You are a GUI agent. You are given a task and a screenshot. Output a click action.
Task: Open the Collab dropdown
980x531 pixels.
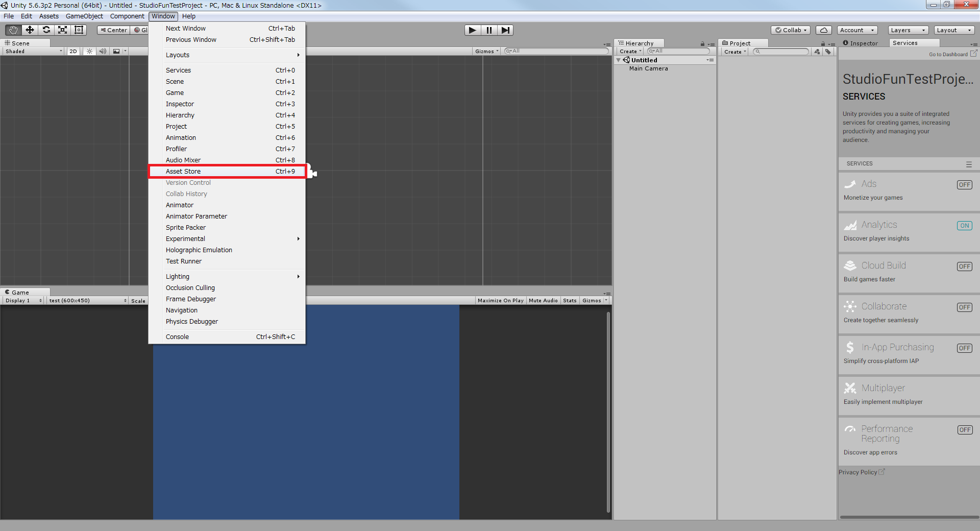pyautogui.click(x=791, y=30)
